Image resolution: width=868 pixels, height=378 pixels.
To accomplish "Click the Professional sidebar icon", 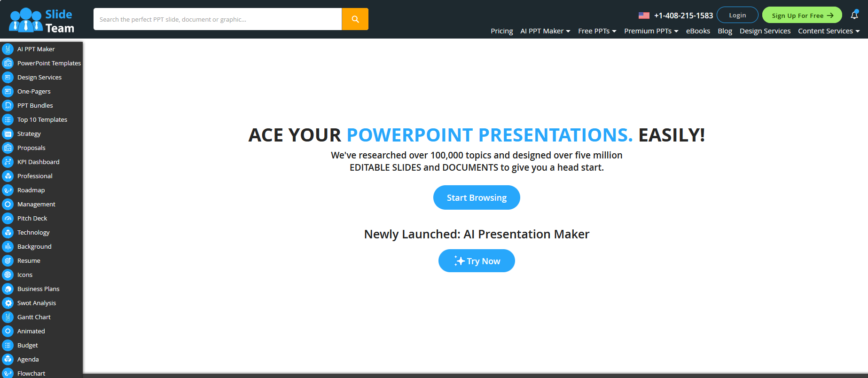I will pos(8,176).
